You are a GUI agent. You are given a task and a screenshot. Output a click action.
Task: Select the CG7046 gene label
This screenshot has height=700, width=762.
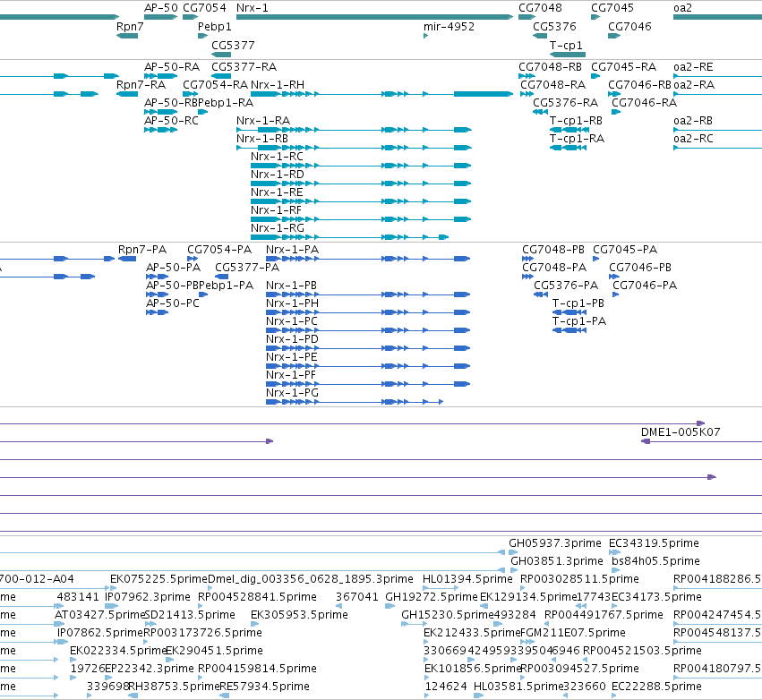click(x=629, y=26)
